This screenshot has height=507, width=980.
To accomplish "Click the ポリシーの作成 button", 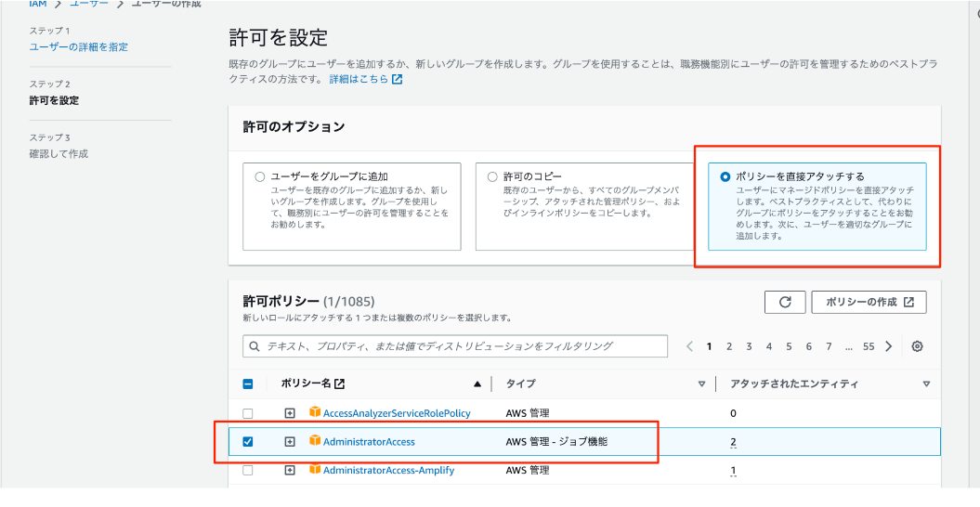I will tap(869, 302).
